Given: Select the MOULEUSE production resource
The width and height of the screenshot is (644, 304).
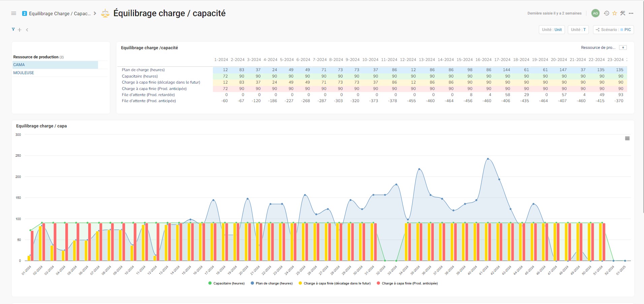Looking at the screenshot, I should pyautogui.click(x=23, y=72).
